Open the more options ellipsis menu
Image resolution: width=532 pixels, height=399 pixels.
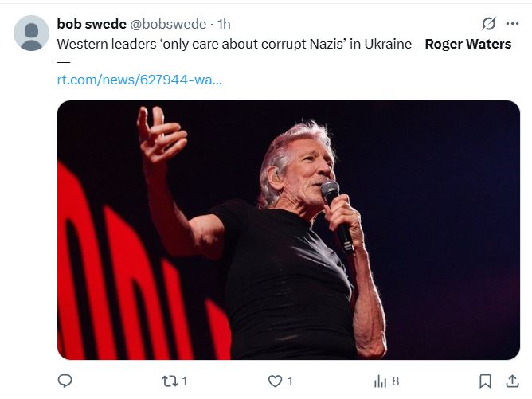coord(512,24)
